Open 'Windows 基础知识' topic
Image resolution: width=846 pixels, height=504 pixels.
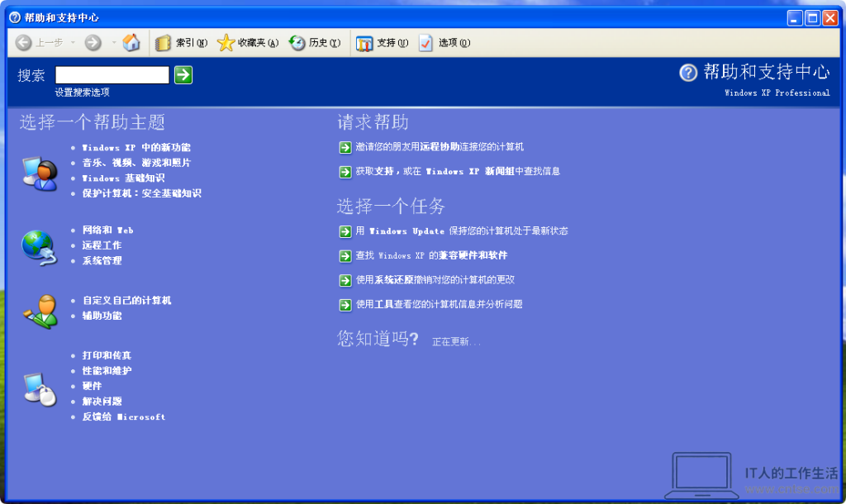[123, 178]
